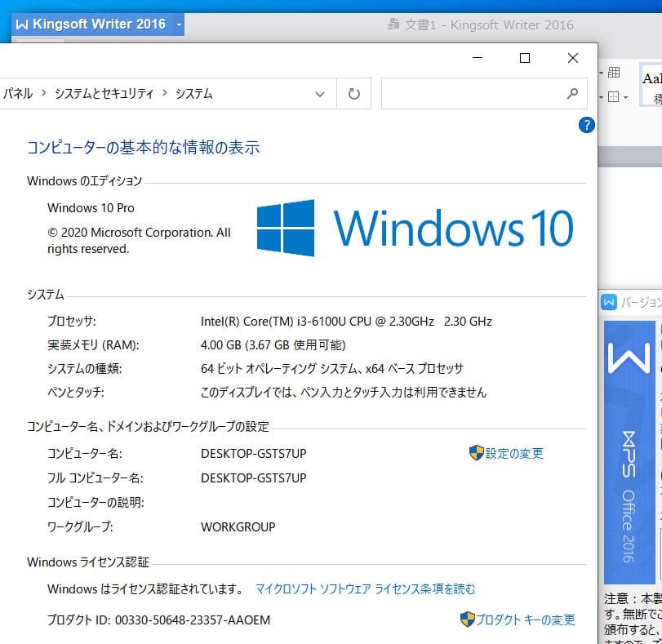The width and height of the screenshot is (662, 644).
Task: Click the Windows 10 logo
Action: (x=415, y=228)
